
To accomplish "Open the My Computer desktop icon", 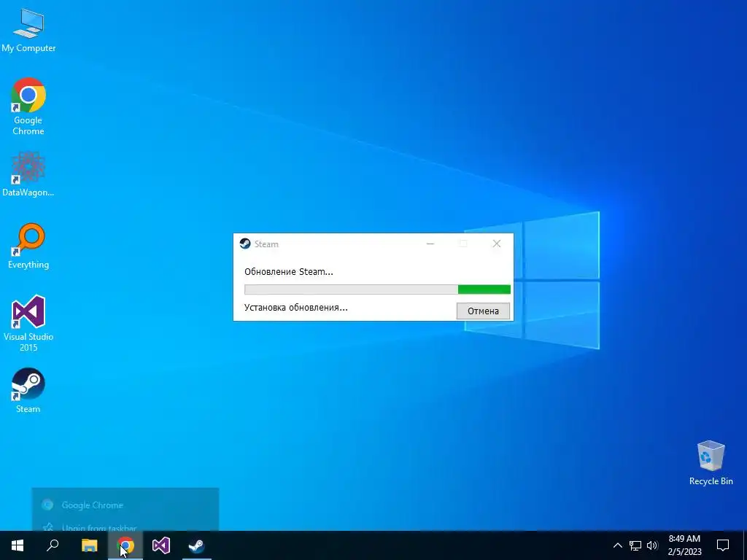I will tap(28, 30).
